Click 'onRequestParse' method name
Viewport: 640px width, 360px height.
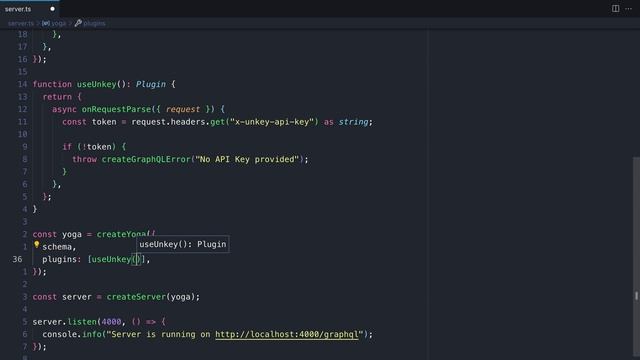(x=116, y=109)
